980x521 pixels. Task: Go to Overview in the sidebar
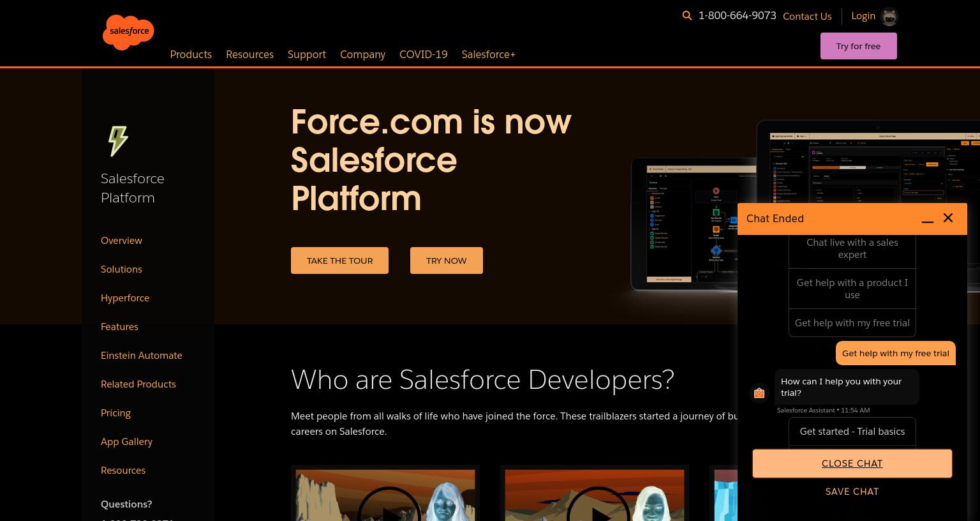click(121, 241)
